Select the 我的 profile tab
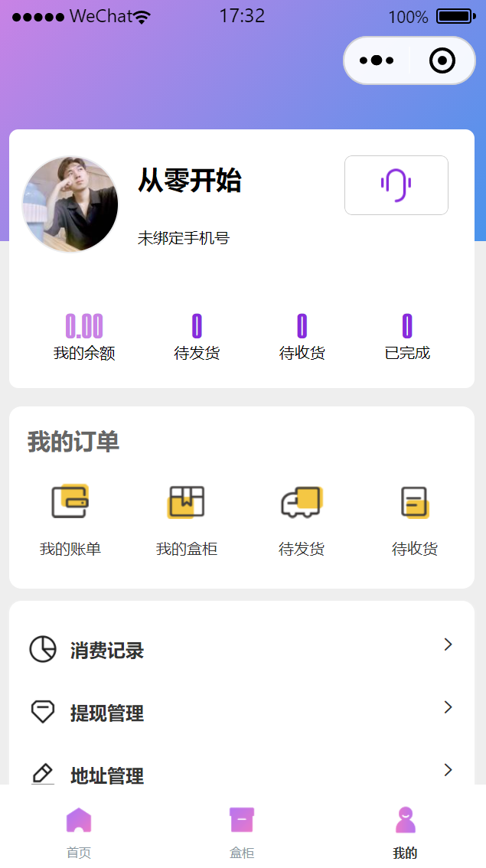486x868 pixels. [x=405, y=830]
